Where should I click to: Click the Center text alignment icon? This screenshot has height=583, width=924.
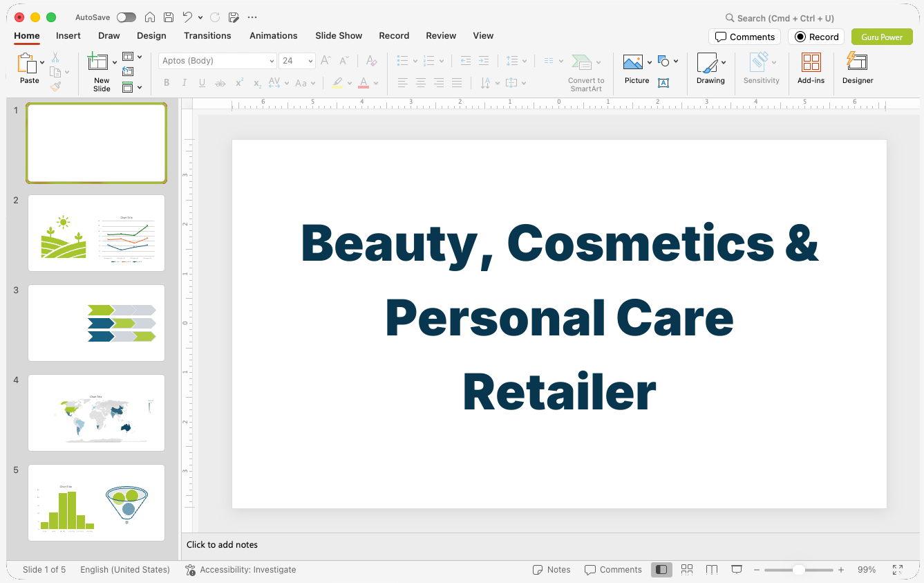pyautogui.click(x=421, y=83)
